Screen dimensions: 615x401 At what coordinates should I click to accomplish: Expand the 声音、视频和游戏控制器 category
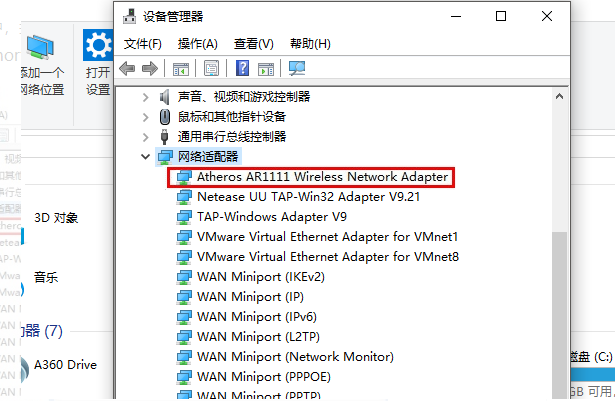coord(146,97)
